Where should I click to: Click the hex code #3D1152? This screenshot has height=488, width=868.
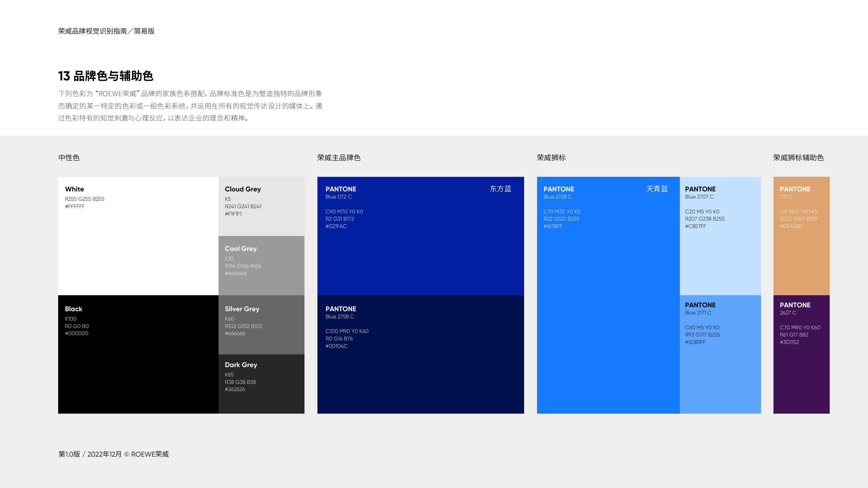coord(789,342)
